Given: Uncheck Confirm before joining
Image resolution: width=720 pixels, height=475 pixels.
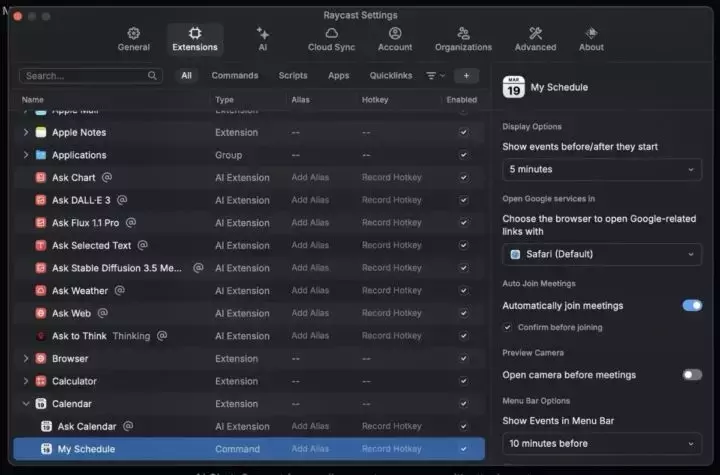Looking at the screenshot, I should [507, 328].
